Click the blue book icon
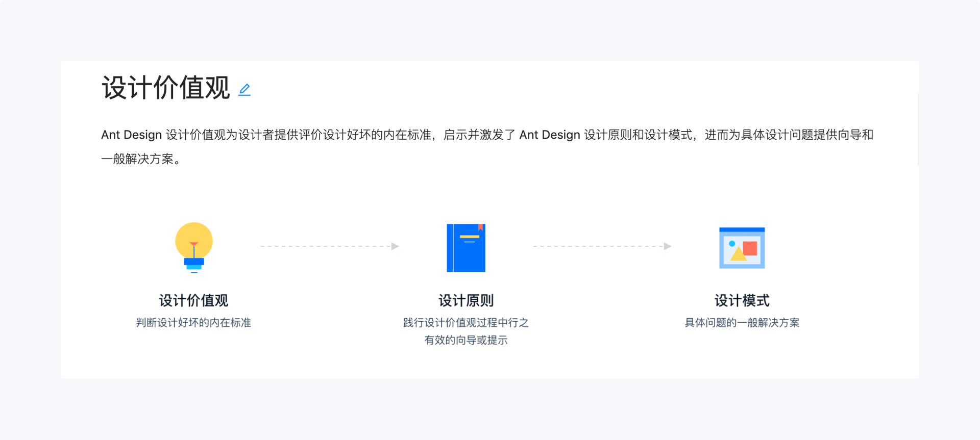The width and height of the screenshot is (980, 440). point(466,248)
